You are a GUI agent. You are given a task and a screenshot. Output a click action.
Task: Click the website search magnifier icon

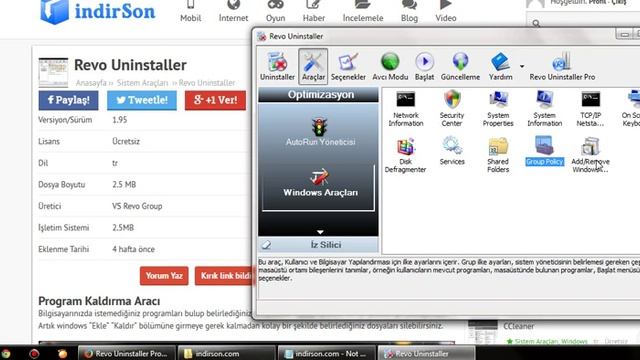(x=536, y=24)
